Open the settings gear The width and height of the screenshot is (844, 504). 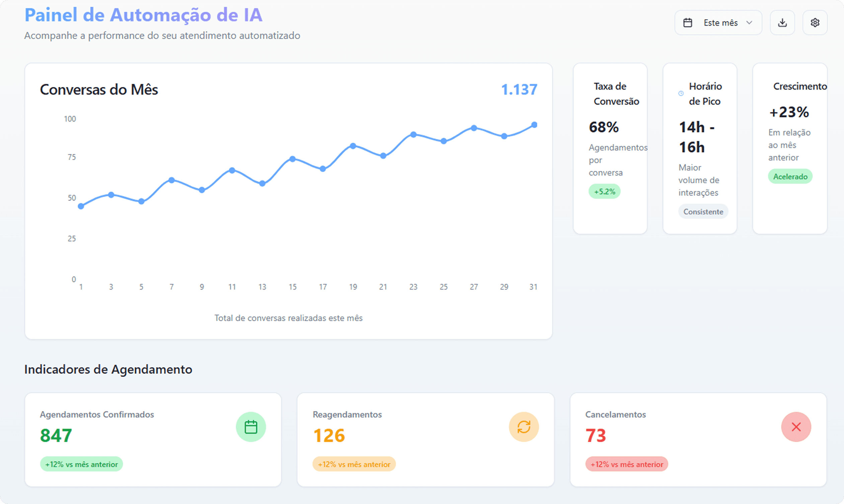[815, 22]
